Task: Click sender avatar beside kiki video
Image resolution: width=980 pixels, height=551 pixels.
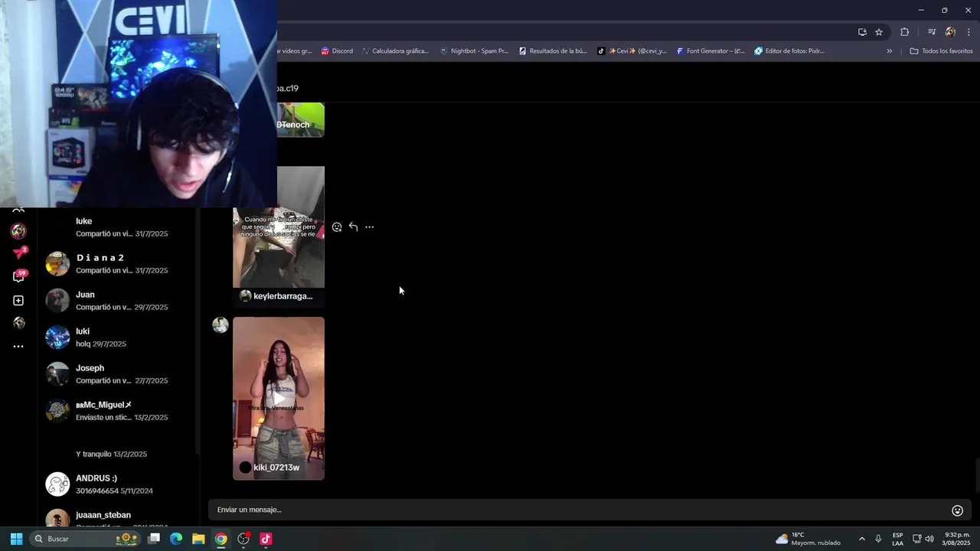Action: (x=220, y=325)
